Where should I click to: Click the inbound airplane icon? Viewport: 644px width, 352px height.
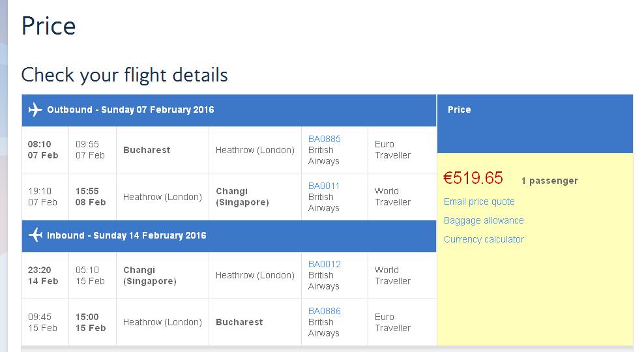[x=35, y=235]
